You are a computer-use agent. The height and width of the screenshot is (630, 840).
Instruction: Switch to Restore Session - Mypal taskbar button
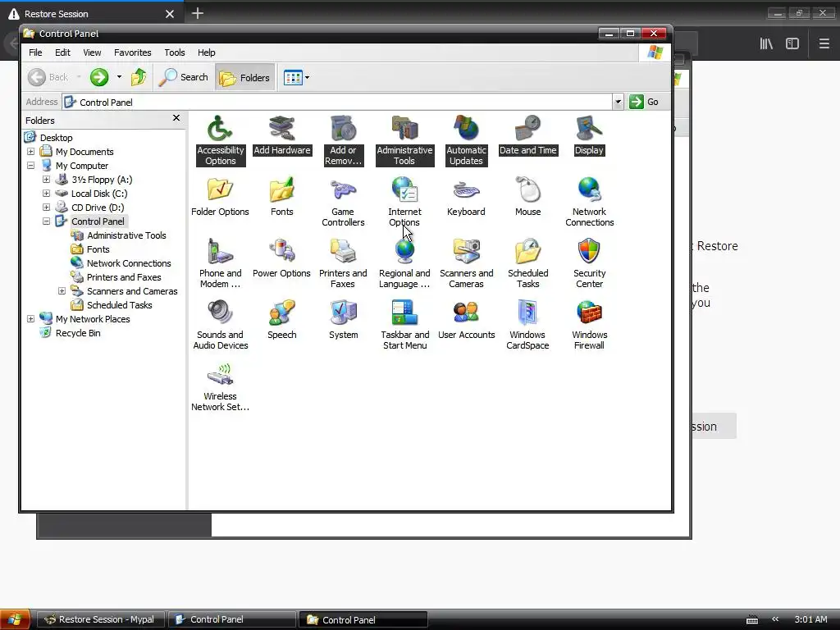pyautogui.click(x=101, y=619)
